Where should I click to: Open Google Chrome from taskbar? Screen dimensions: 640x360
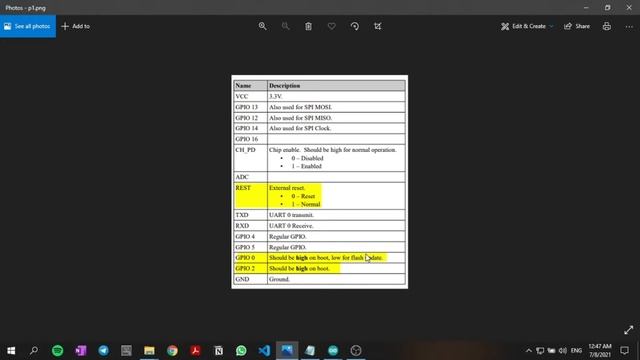(172, 350)
